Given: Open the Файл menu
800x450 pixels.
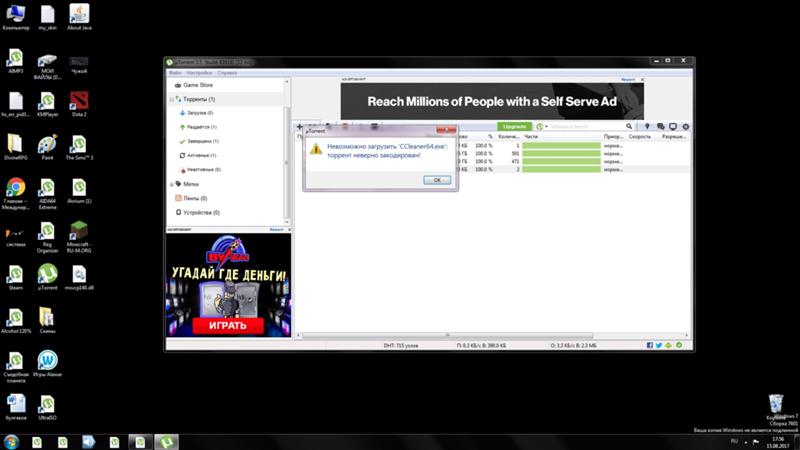Looking at the screenshot, I should tap(175, 73).
